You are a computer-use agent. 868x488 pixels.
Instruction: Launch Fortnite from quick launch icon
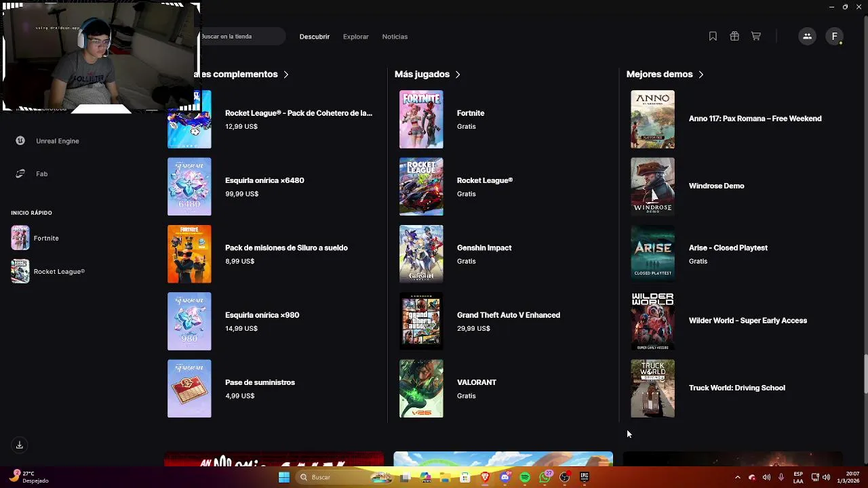click(20, 238)
